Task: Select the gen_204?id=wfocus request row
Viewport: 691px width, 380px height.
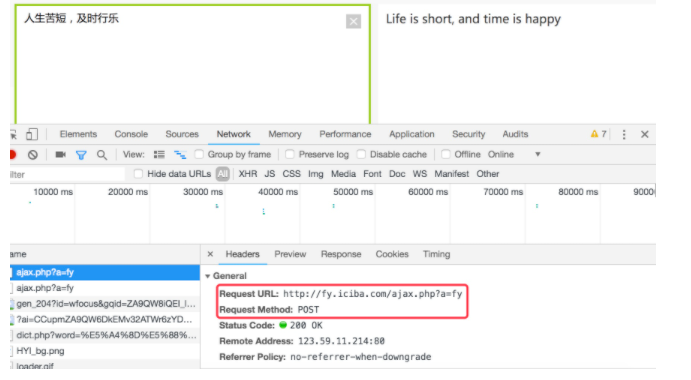Action: pos(105,304)
